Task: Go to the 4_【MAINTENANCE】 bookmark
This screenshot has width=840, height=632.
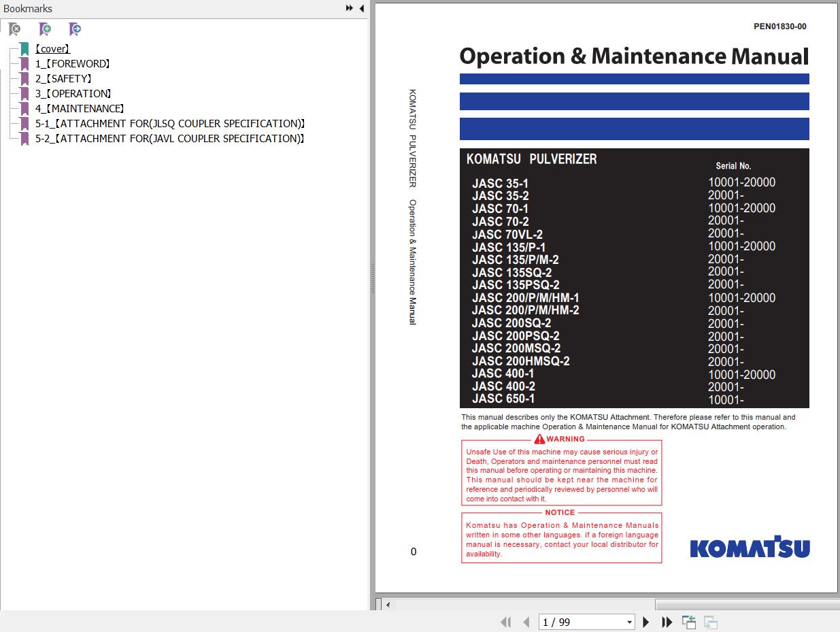Action: [80, 109]
